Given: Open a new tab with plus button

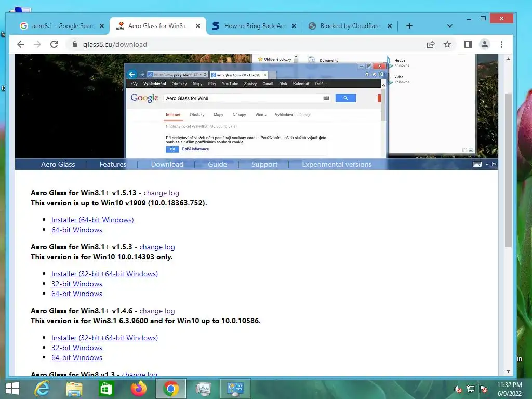Looking at the screenshot, I should click(409, 26).
